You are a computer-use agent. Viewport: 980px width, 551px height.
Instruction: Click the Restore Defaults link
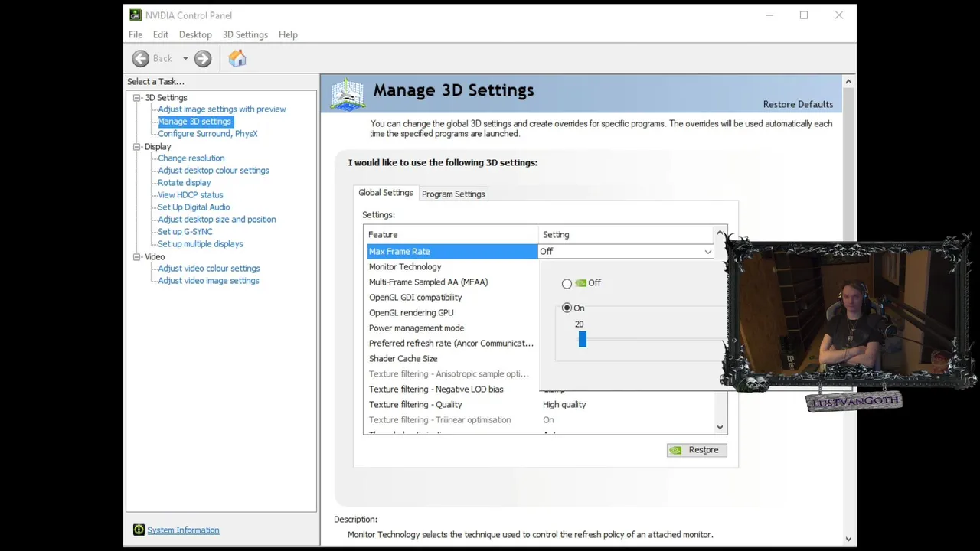tap(798, 104)
